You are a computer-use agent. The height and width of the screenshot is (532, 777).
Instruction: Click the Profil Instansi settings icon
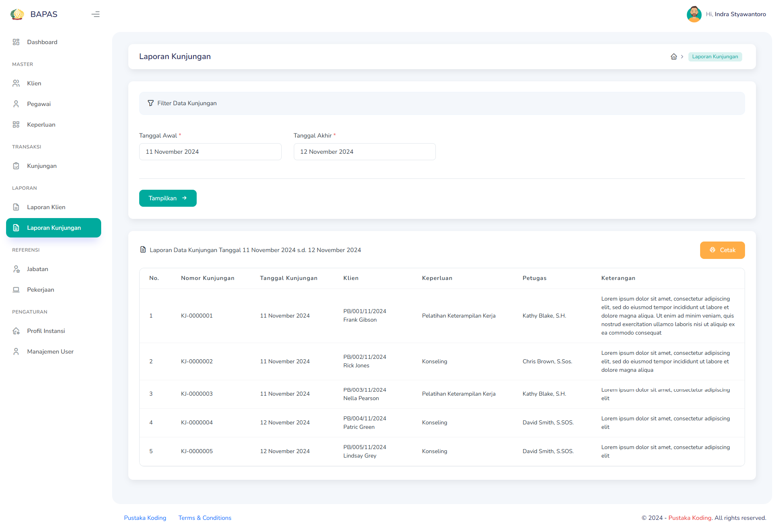point(16,331)
